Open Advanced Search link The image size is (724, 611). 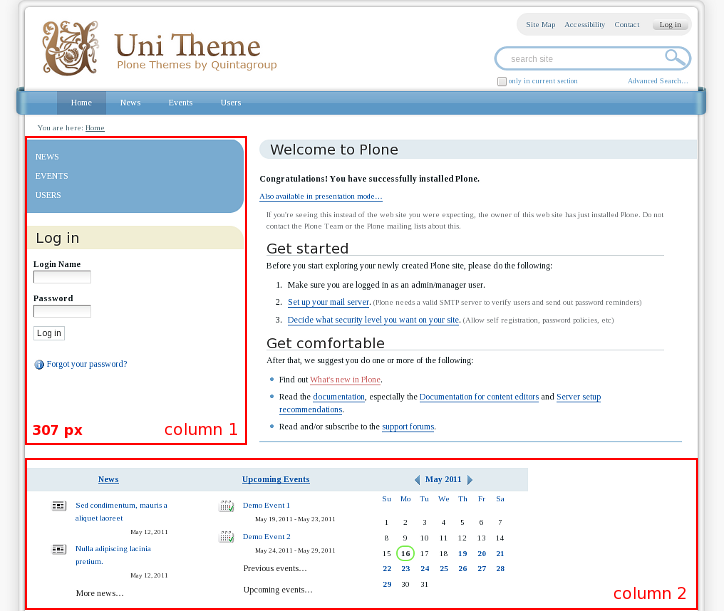(x=658, y=81)
